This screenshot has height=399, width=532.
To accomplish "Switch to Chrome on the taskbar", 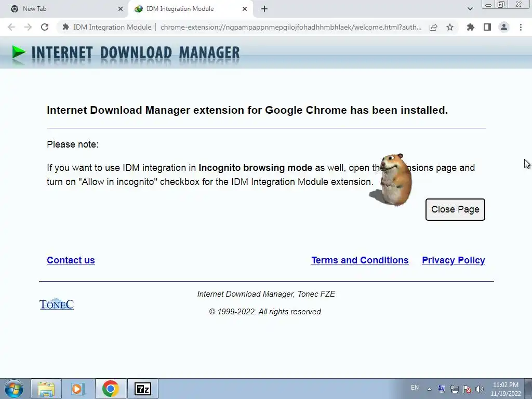I will (110, 389).
